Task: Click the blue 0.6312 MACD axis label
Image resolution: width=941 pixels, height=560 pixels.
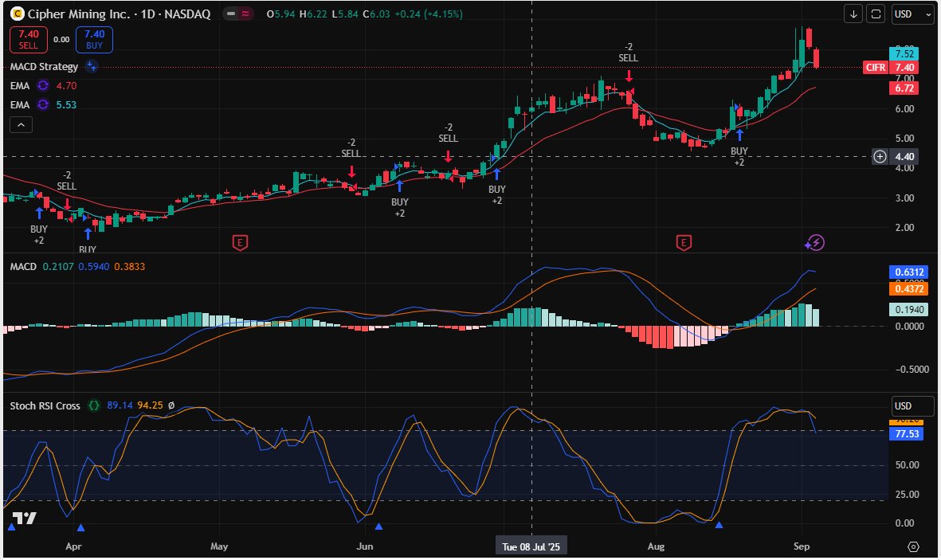Action: tap(908, 272)
